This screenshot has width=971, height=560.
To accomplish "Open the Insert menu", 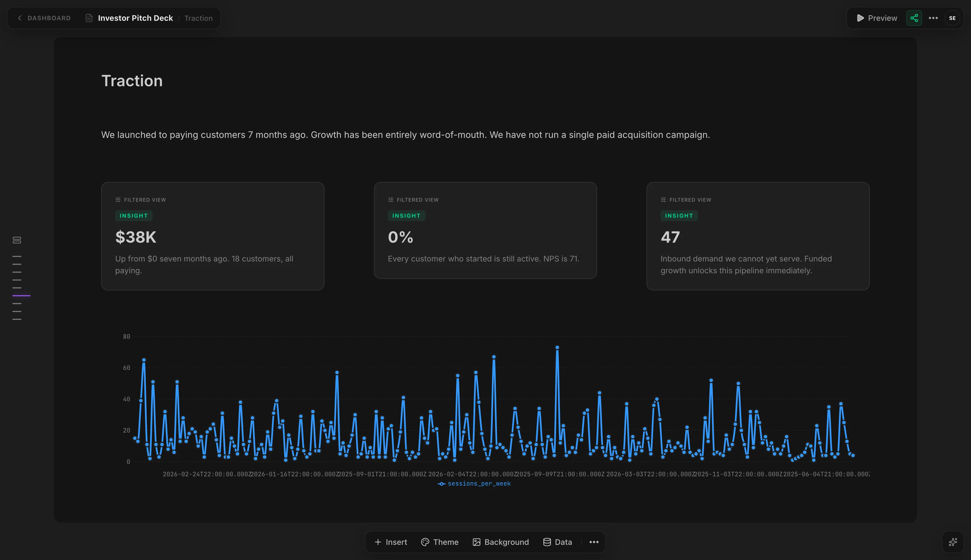I will pos(391,542).
